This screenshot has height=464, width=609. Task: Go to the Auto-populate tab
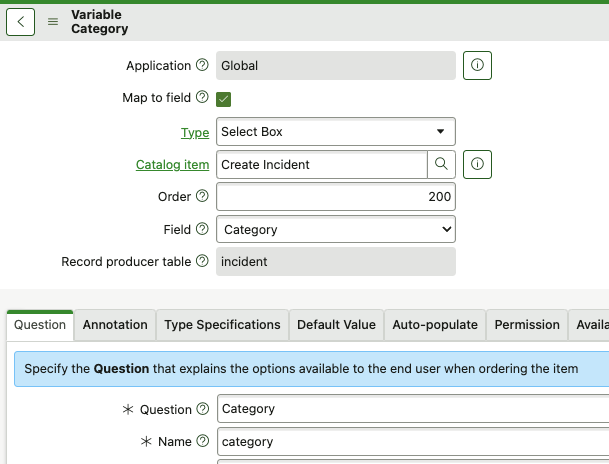pyautogui.click(x=434, y=325)
